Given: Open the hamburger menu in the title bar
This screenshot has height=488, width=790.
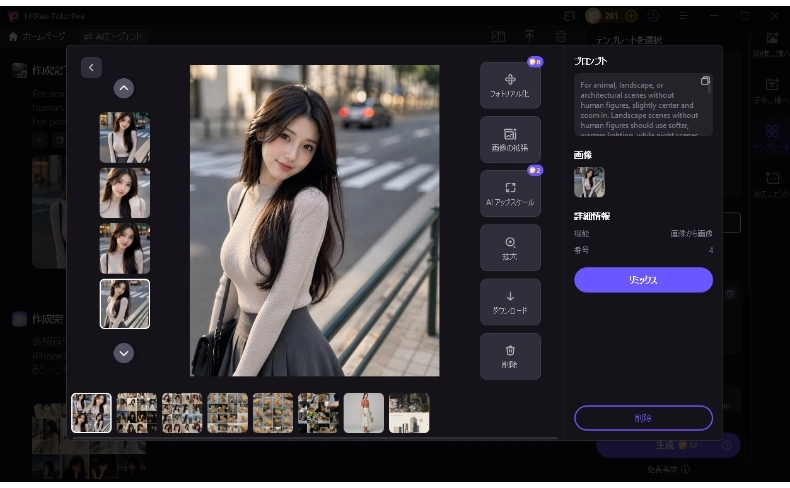Looking at the screenshot, I should click(684, 16).
